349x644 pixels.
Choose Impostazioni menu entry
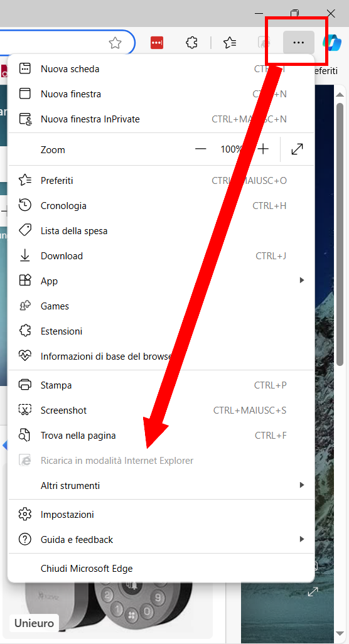[161, 514]
